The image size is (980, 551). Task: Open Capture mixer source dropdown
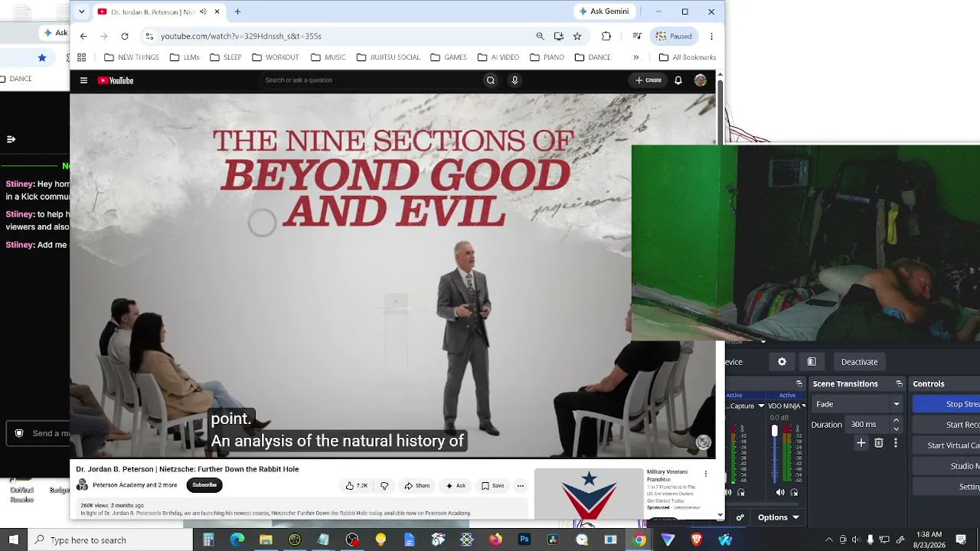pyautogui.click(x=761, y=406)
